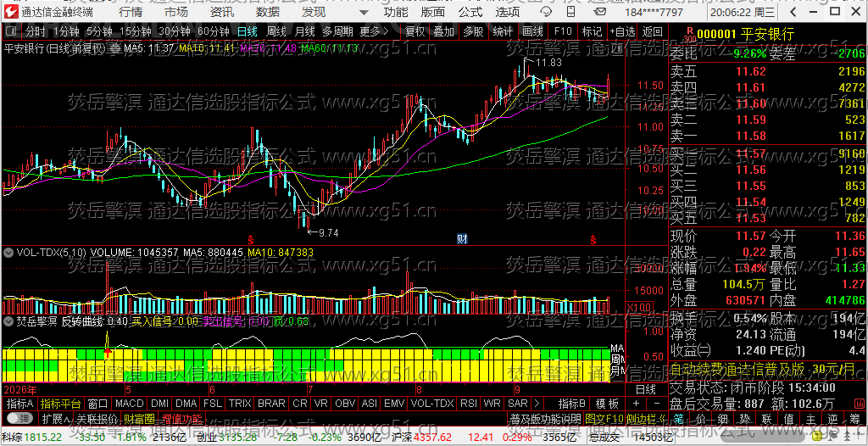
Task: Click the small icon left of 分时
Action: click(12, 31)
